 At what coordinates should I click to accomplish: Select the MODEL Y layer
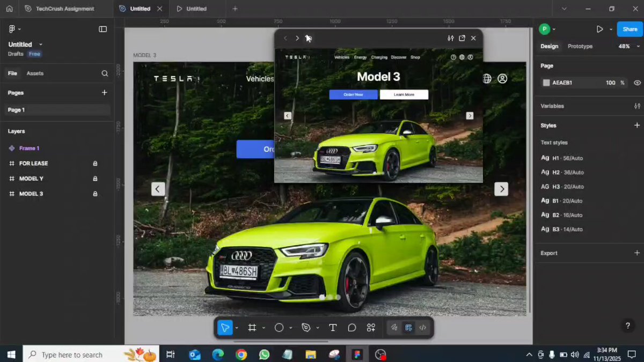(x=31, y=179)
